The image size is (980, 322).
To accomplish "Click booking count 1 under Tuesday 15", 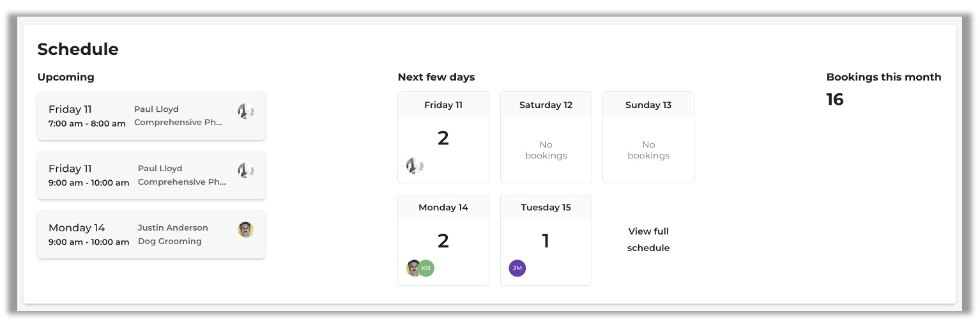I will click(546, 241).
